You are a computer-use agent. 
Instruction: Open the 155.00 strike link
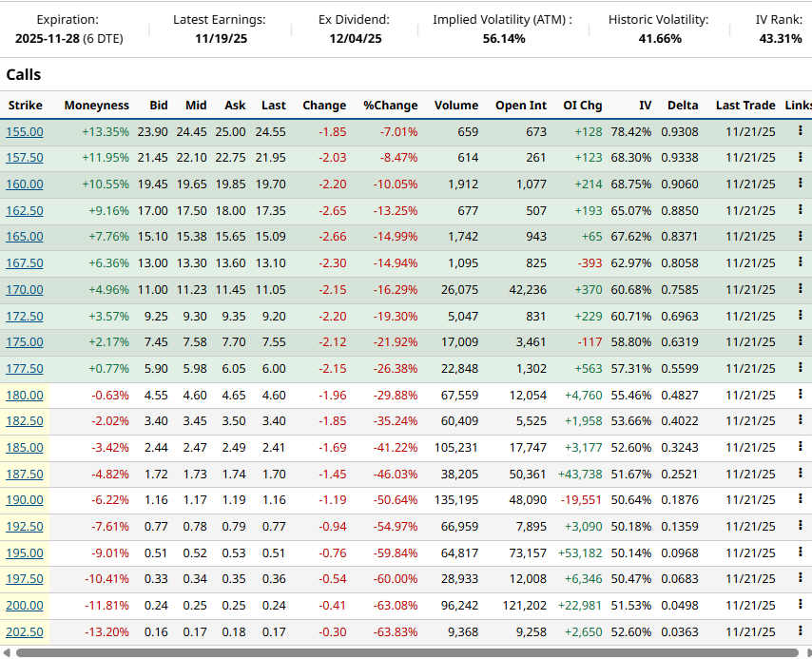[25, 131]
